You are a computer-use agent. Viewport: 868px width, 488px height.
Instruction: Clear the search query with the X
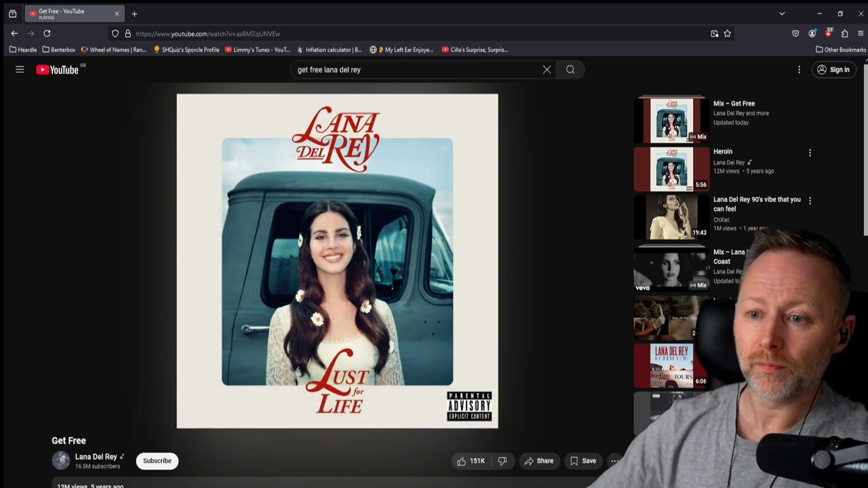[547, 70]
